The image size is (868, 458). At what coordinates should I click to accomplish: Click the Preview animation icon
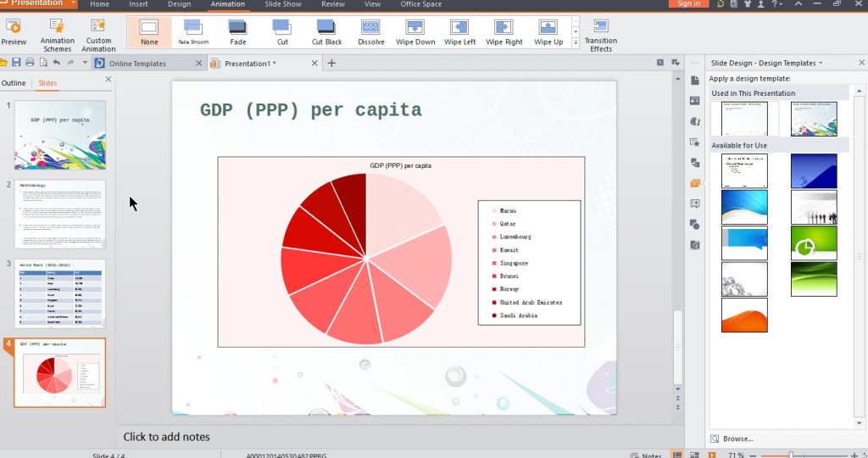pyautogui.click(x=14, y=26)
